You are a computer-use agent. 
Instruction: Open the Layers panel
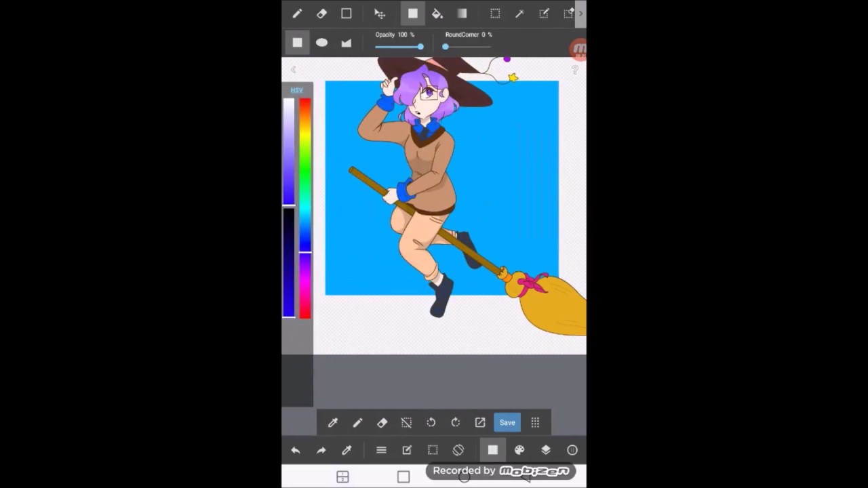click(x=546, y=450)
